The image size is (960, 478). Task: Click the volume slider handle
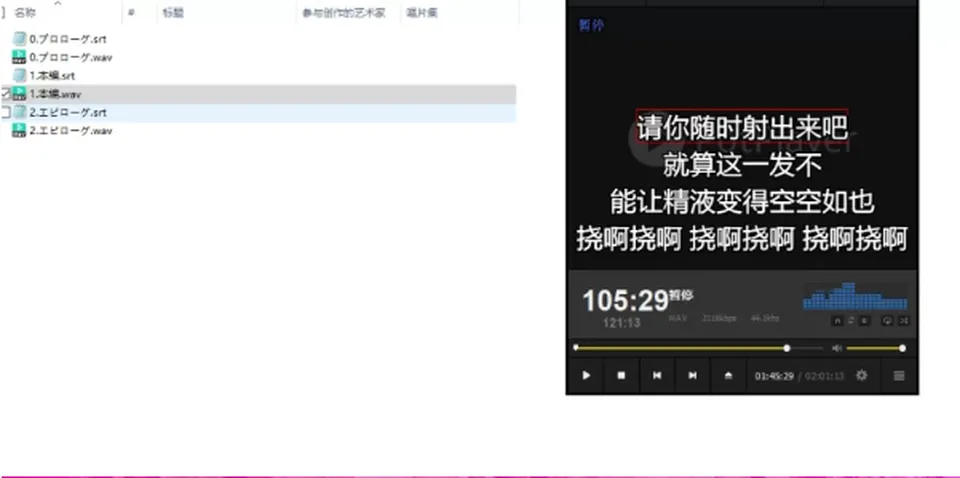pyautogui.click(x=902, y=348)
